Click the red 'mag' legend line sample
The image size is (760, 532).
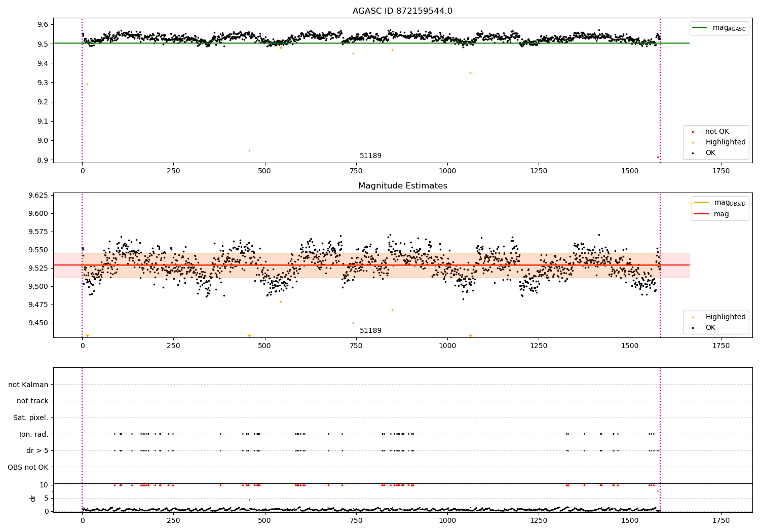coord(702,214)
